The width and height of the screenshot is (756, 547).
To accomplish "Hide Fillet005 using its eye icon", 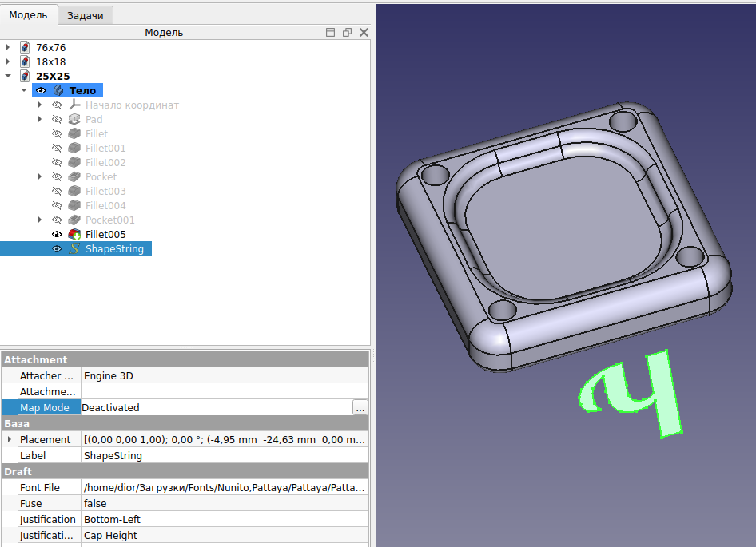I will click(x=57, y=234).
